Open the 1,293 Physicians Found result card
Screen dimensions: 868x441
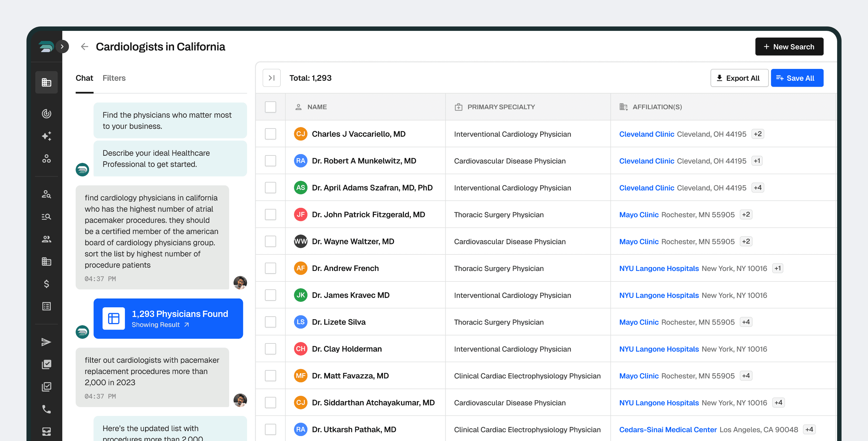point(168,318)
